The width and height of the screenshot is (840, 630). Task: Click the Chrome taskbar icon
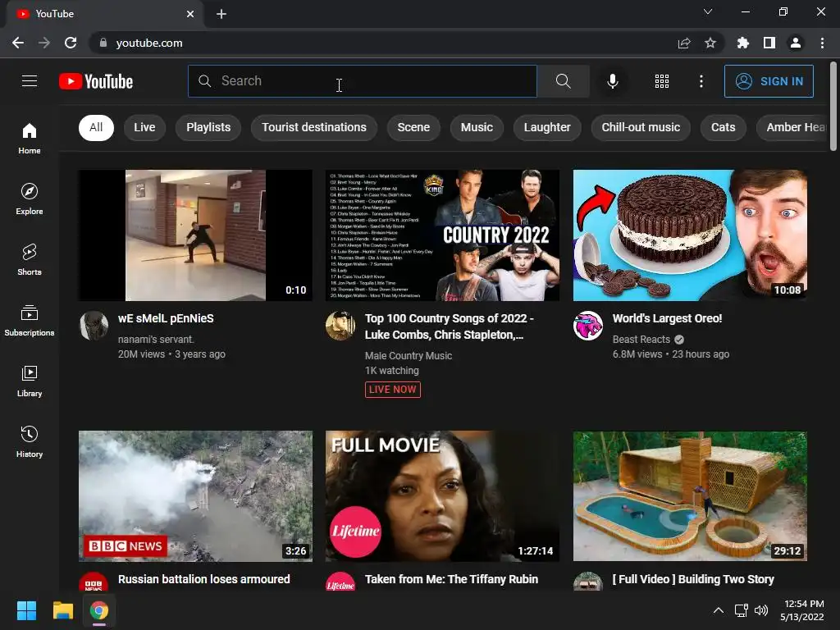coord(99,610)
